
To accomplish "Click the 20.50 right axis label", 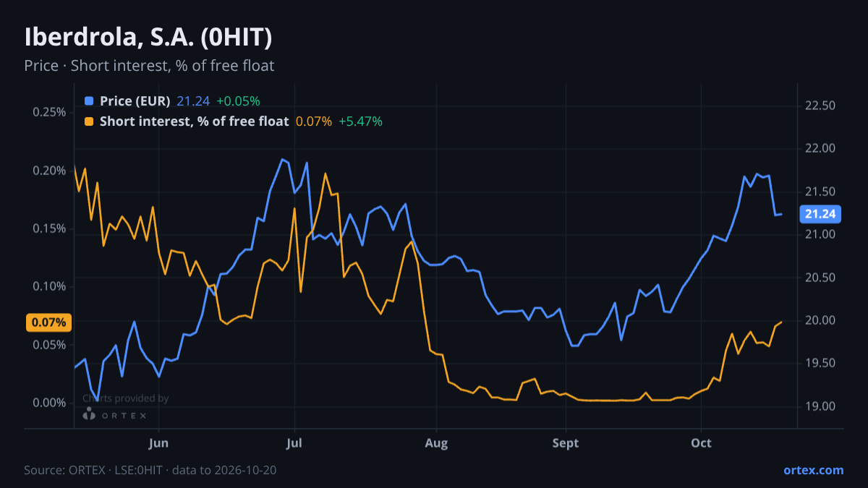I will (820, 278).
